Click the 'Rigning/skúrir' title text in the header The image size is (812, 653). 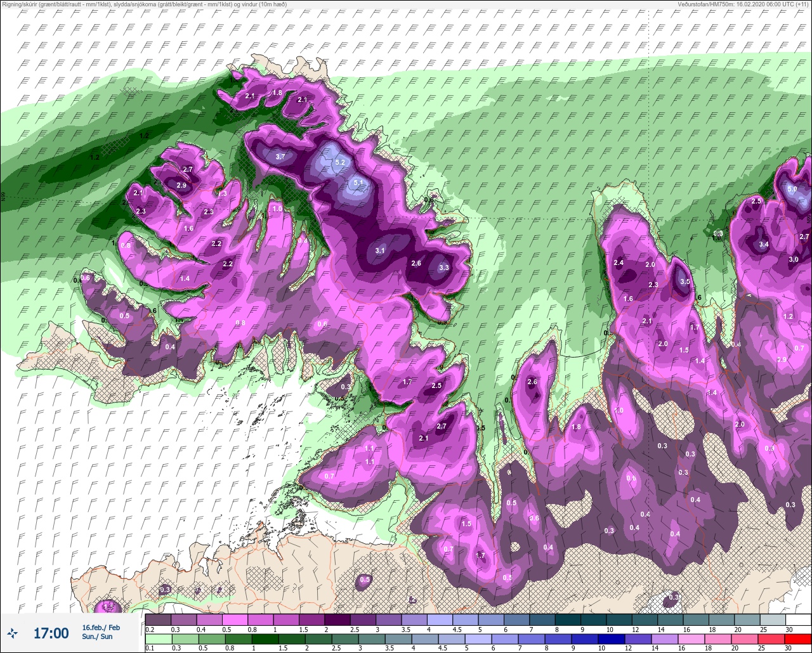tap(21, 4)
